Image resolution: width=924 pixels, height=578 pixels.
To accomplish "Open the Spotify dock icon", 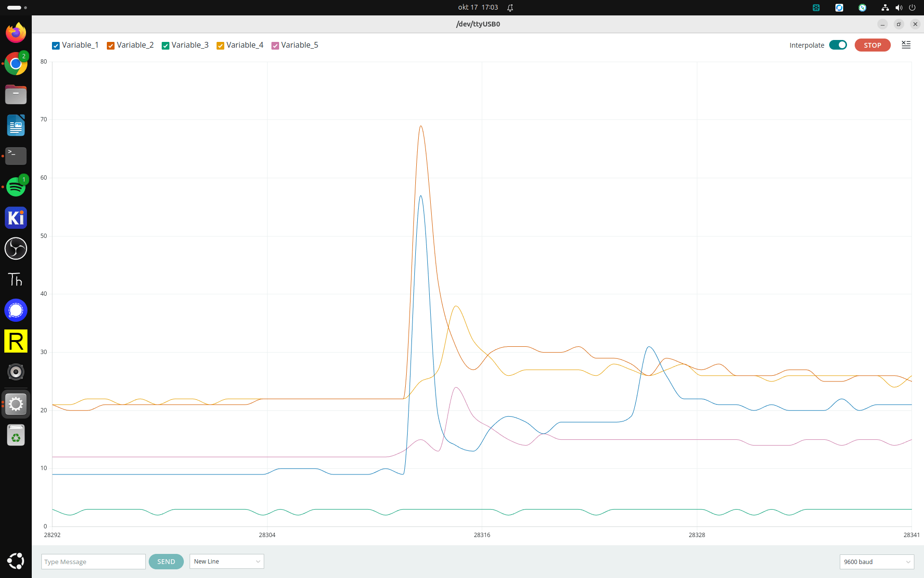I will [x=16, y=187].
